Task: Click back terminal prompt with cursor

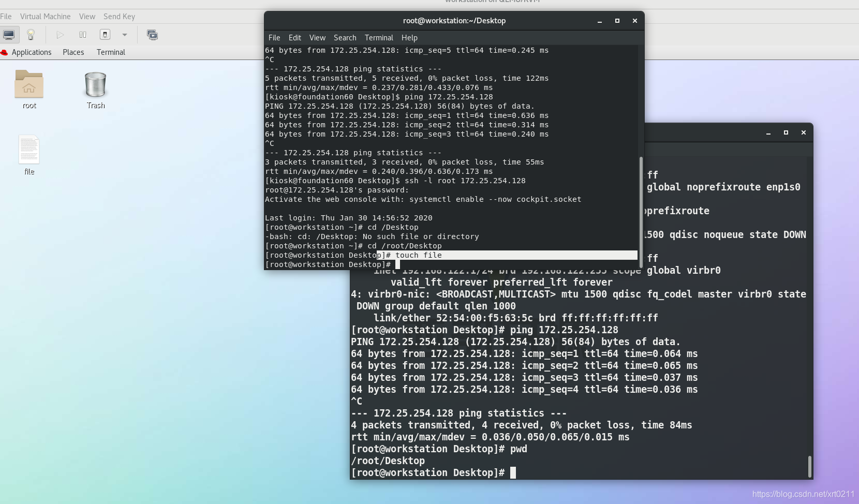Action: [433, 473]
